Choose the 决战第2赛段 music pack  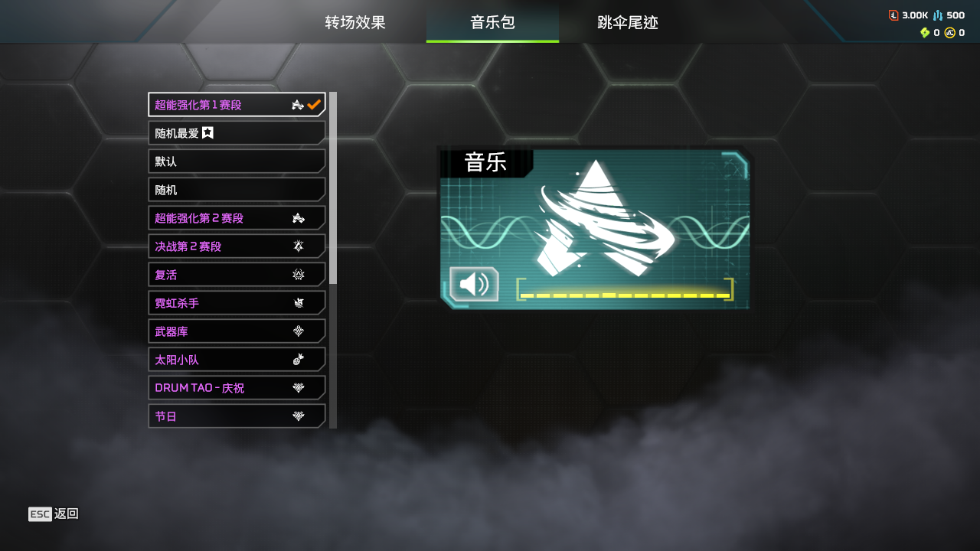pyautogui.click(x=237, y=246)
